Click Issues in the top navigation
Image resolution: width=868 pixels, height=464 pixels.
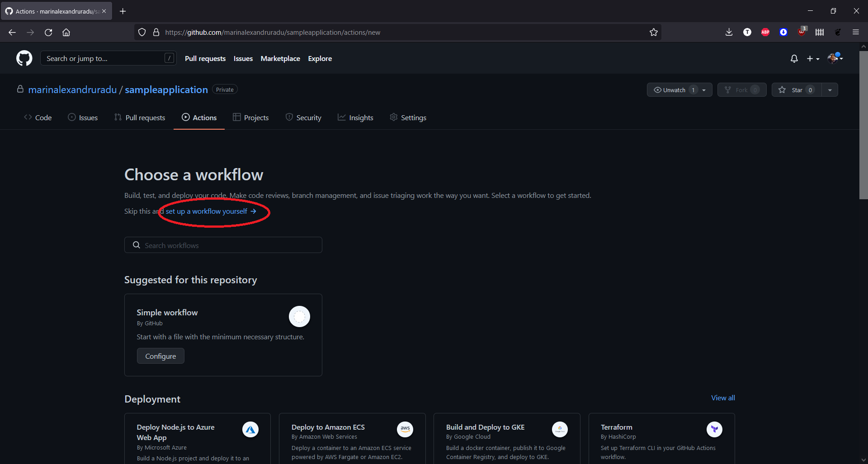click(243, 59)
